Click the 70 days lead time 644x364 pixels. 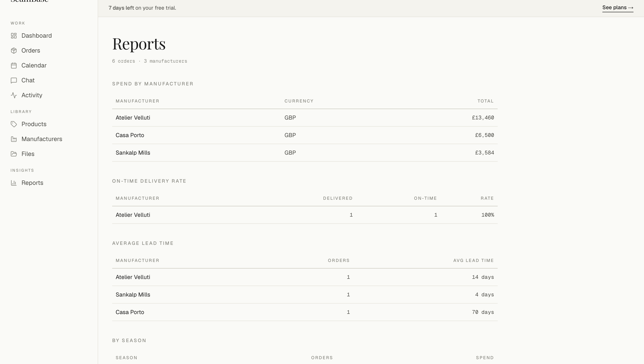coord(483,312)
